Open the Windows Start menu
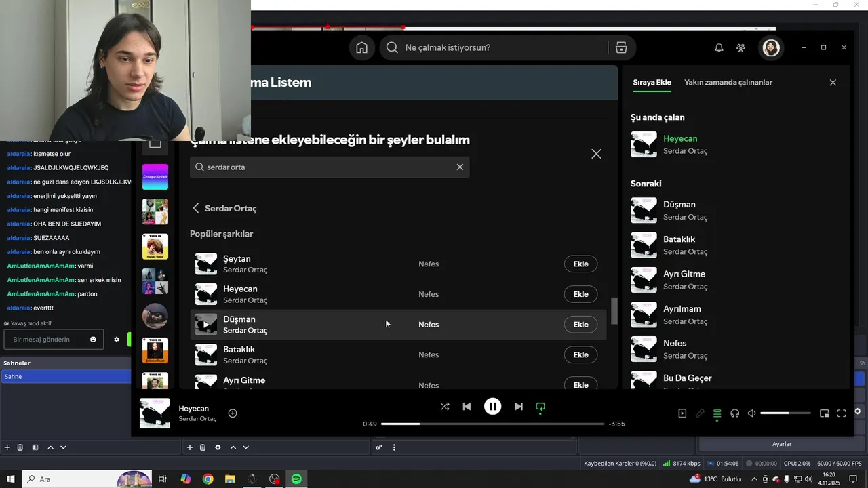This screenshot has height=488, width=868. pyautogui.click(x=11, y=479)
